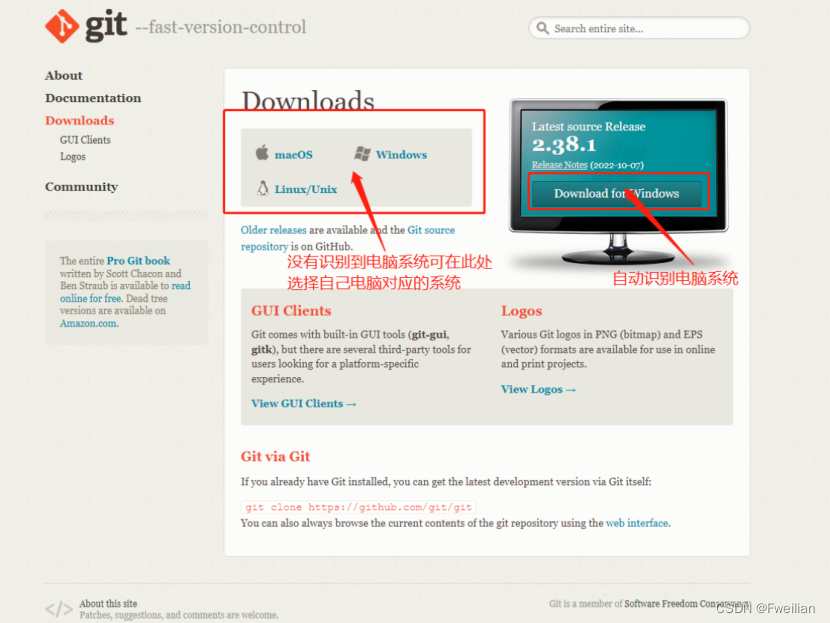Open the GUI Clients sub-item
This screenshot has height=623, width=830.
click(x=85, y=140)
